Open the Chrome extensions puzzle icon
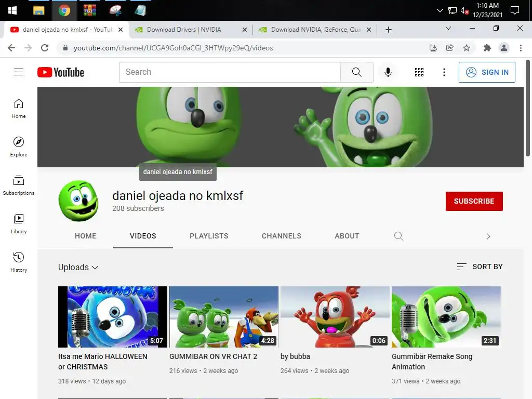Viewport: 532px width, 399px height. [x=487, y=48]
